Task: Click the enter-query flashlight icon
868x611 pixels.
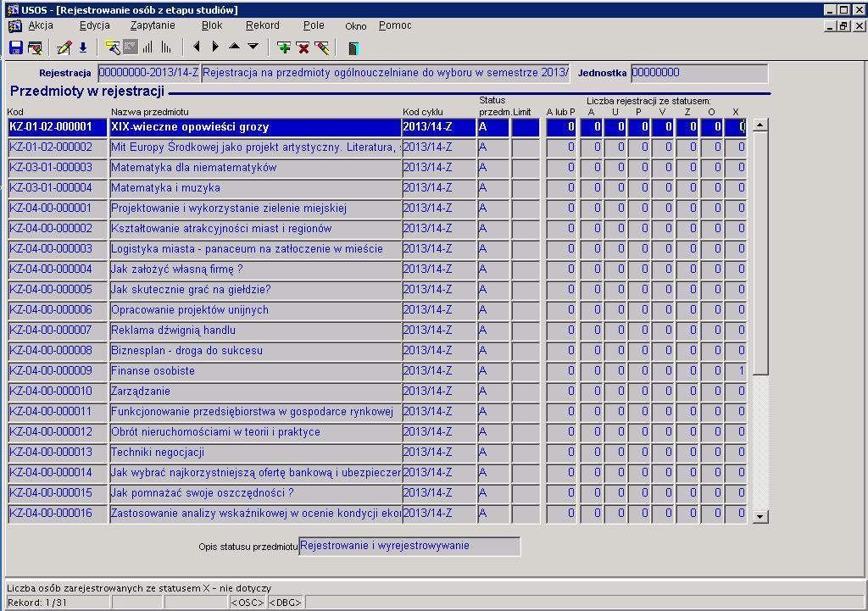Action: (x=113, y=47)
